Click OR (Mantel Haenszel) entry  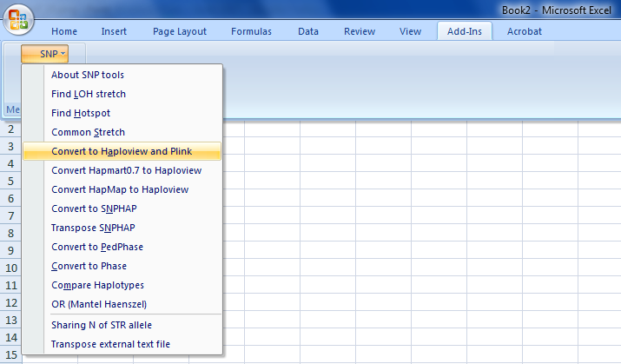point(98,304)
